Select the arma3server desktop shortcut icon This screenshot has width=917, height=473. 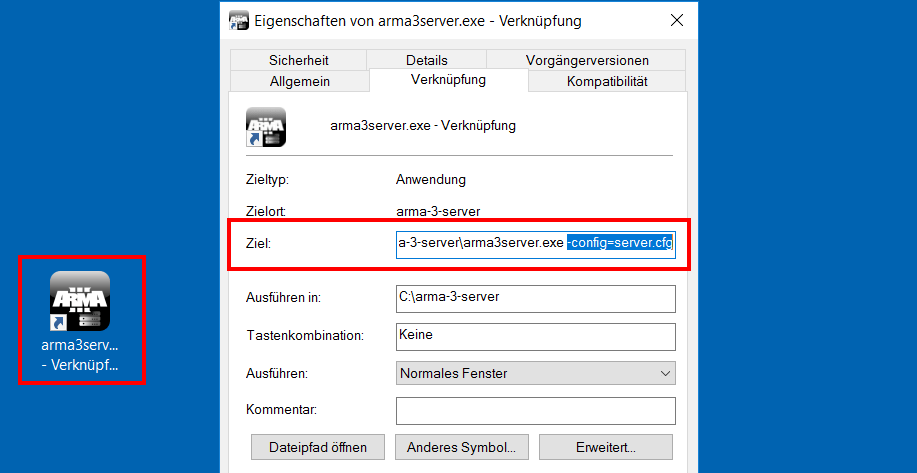coord(80,301)
